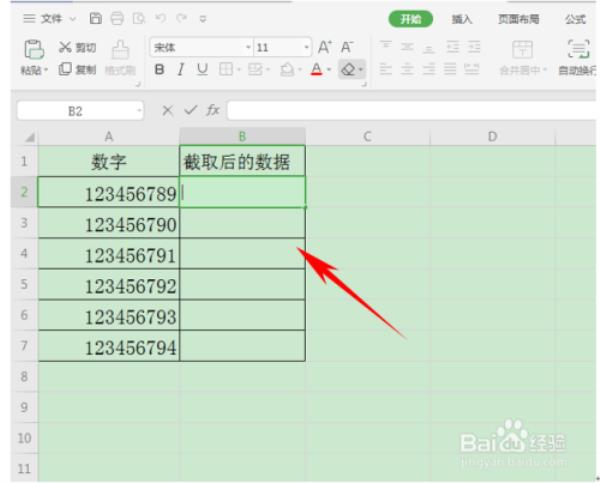This screenshot has width=600, height=483.
Task: Click cell A3 containing 123456790
Action: click(109, 224)
